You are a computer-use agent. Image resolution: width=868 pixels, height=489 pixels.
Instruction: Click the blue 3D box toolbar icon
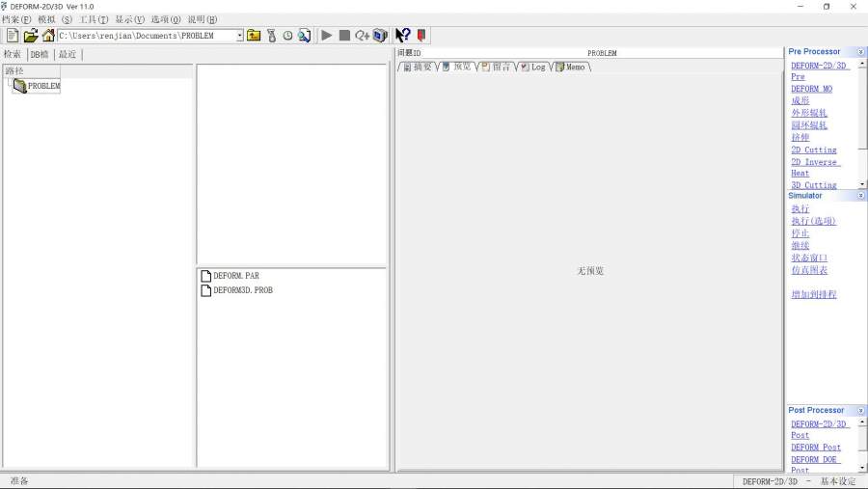(380, 36)
